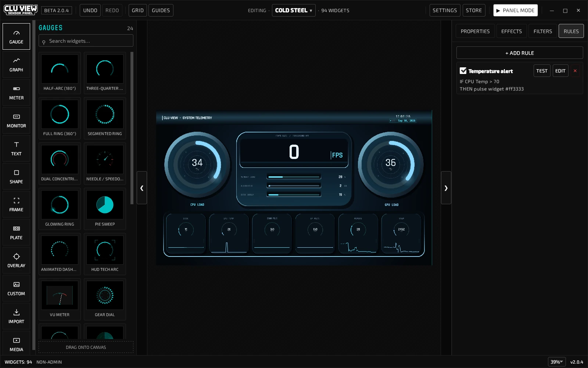Edit the Temperature alert rule
The width and height of the screenshot is (588, 368).
[x=560, y=71]
